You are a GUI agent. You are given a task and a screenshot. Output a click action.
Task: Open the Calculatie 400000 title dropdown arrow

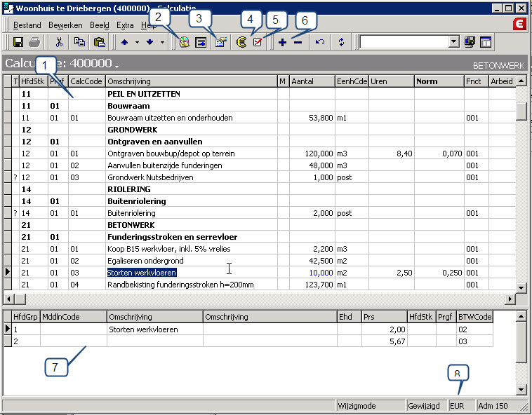[x=117, y=67]
